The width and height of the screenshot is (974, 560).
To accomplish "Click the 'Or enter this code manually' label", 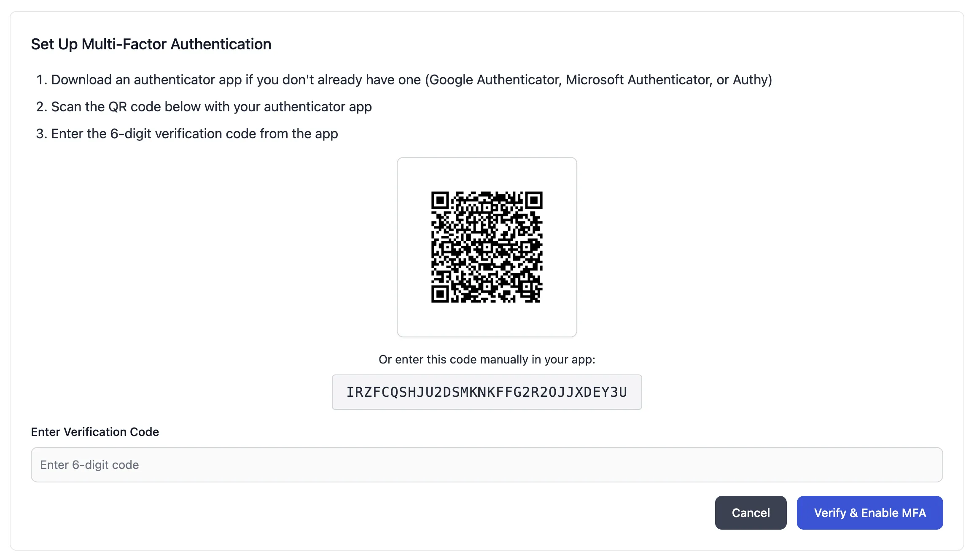I will [x=487, y=359].
